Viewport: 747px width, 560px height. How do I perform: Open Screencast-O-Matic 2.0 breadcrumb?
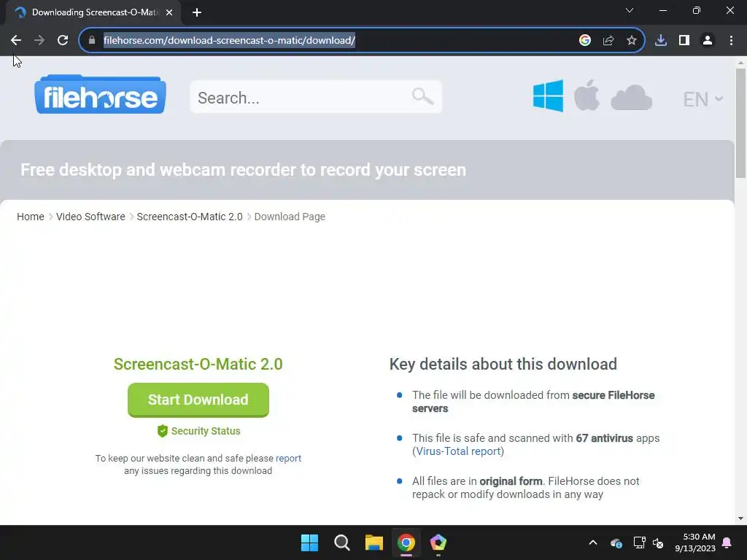[190, 217]
